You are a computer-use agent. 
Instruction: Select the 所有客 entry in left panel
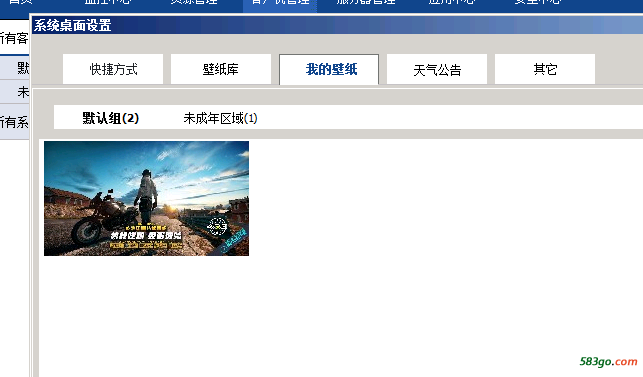pos(14,38)
